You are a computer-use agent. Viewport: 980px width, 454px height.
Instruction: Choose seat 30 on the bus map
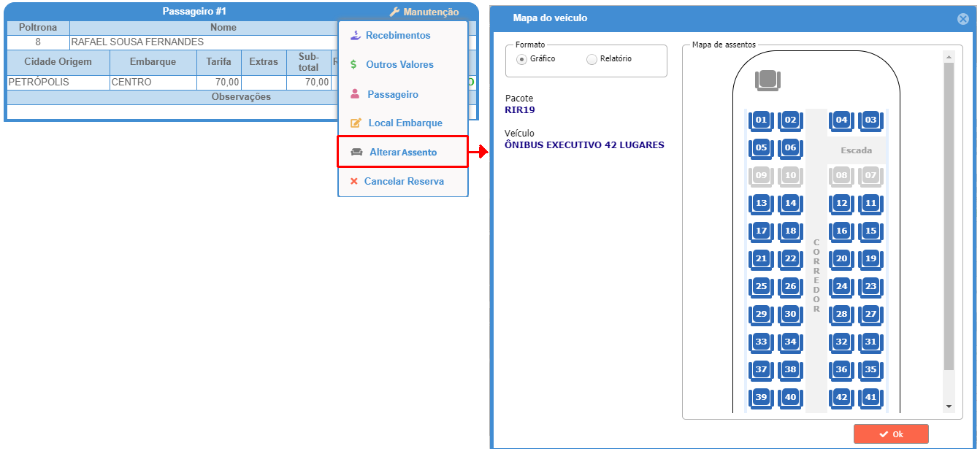tap(790, 315)
